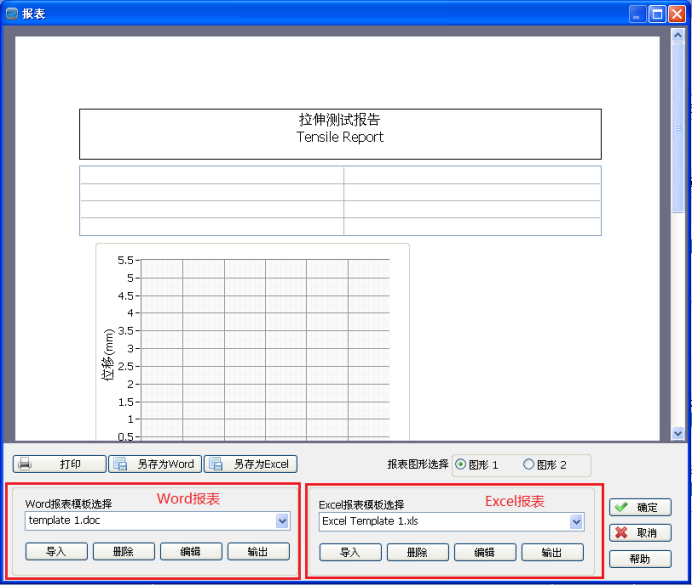Image resolution: width=692 pixels, height=585 pixels.
Task: Select the 图形 1 radio option
Action: [x=460, y=464]
